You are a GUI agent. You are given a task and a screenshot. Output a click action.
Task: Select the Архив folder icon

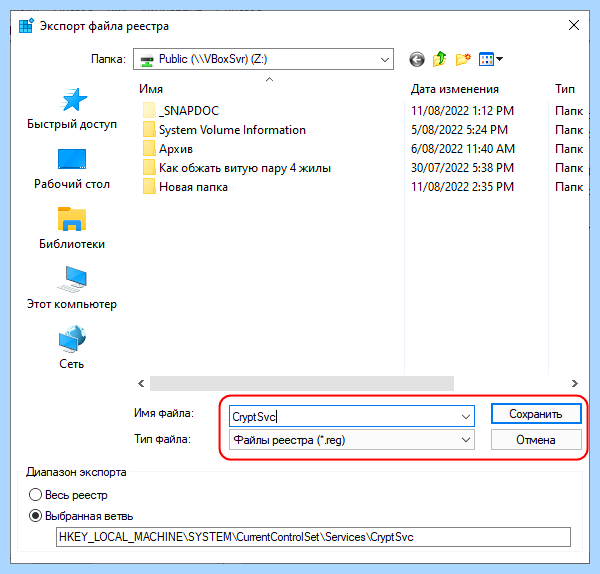pyautogui.click(x=149, y=148)
